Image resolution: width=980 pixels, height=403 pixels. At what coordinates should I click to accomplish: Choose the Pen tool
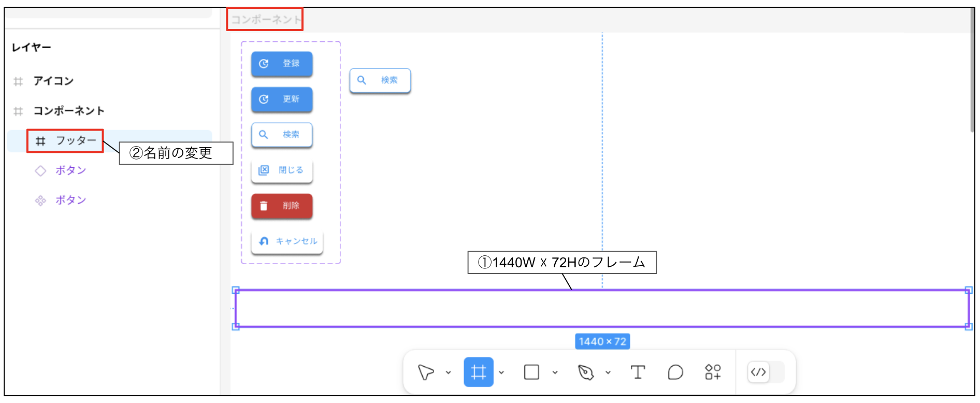pos(586,372)
